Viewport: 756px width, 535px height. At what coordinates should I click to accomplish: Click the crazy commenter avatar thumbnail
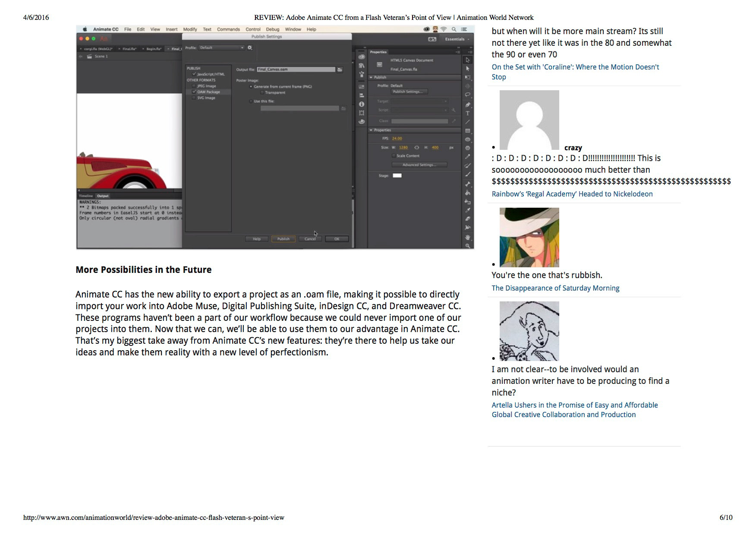point(529,120)
